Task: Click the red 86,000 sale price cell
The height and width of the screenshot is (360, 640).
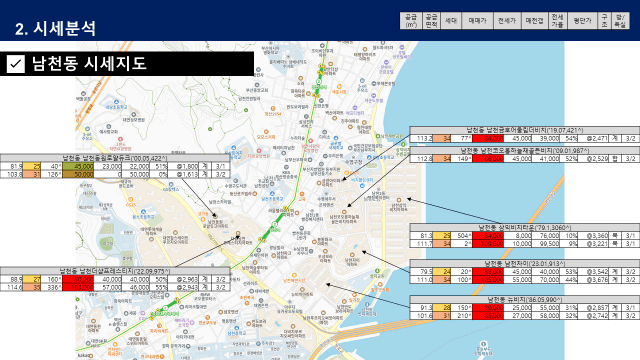Action: pyautogui.click(x=488, y=158)
